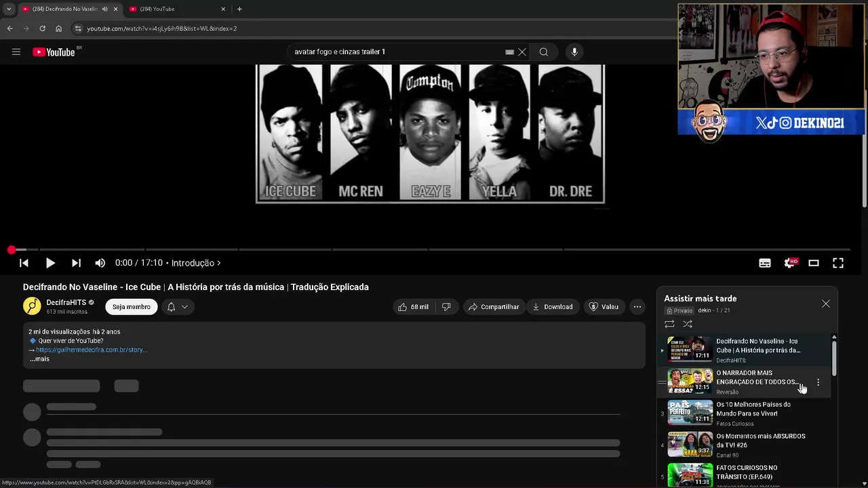868x488 pixels.
Task: Open the YouTube hamburger guide menu
Action: click(x=16, y=52)
